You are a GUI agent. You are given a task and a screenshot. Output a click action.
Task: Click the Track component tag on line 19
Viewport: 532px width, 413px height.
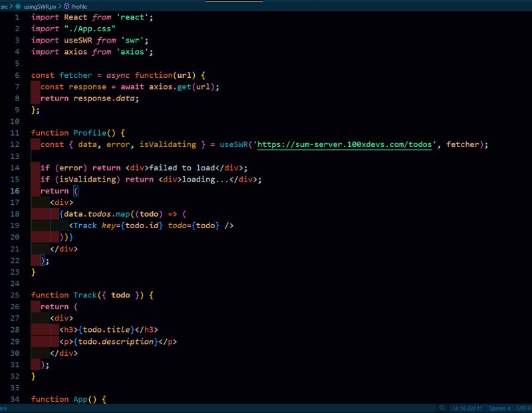click(85, 225)
